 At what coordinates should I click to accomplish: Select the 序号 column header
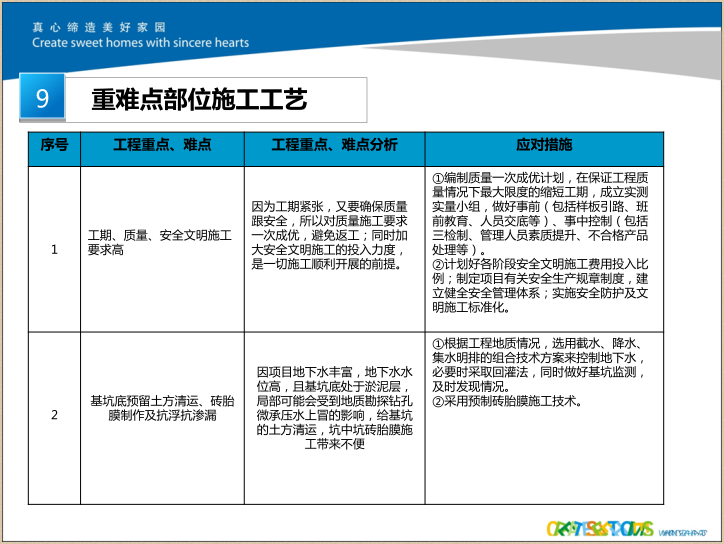tap(54, 146)
